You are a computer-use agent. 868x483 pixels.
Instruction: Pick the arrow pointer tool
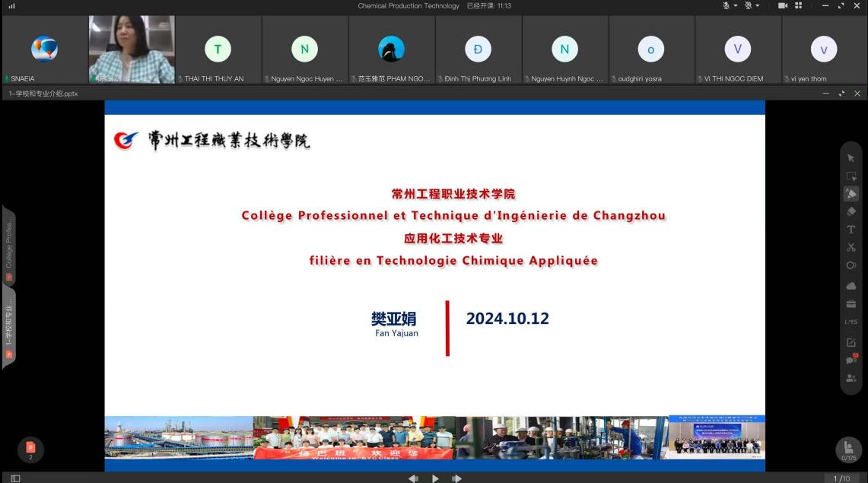point(851,158)
